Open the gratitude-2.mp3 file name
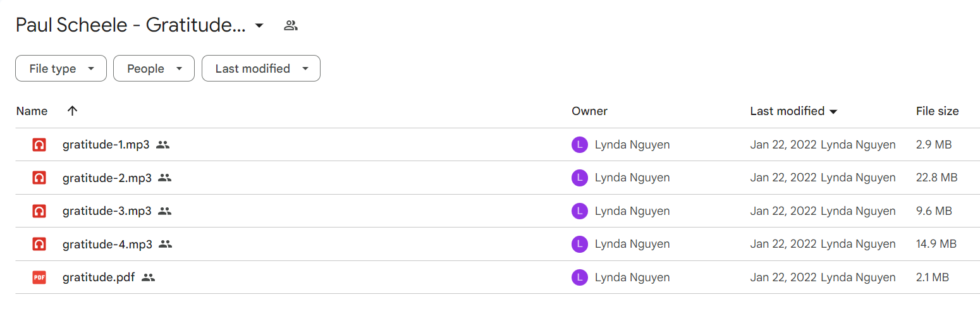The image size is (980, 316). click(107, 178)
